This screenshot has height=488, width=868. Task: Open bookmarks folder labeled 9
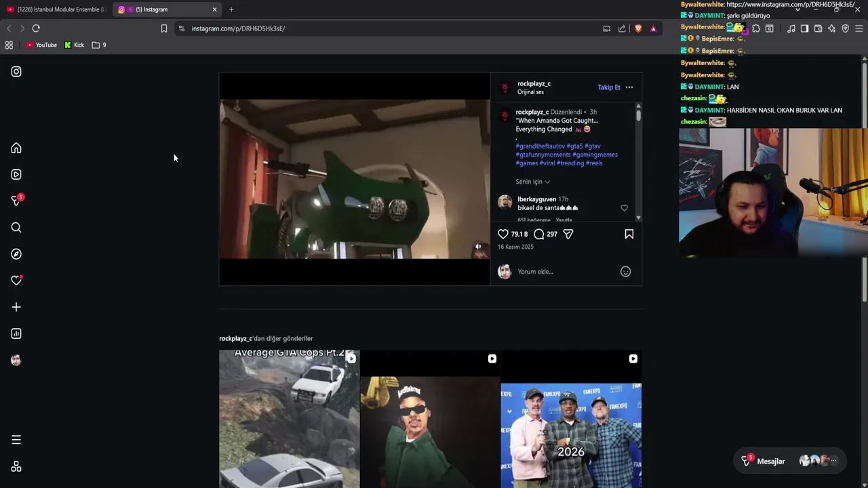click(x=99, y=45)
